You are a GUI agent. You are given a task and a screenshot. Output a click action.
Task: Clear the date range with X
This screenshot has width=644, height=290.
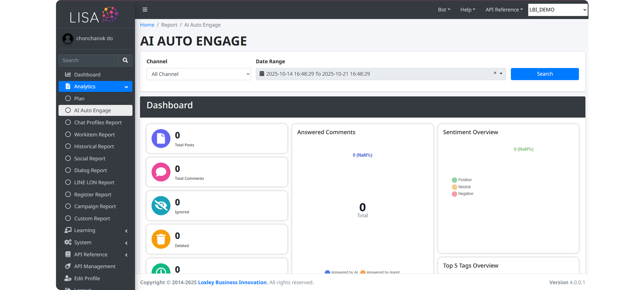[x=495, y=73]
